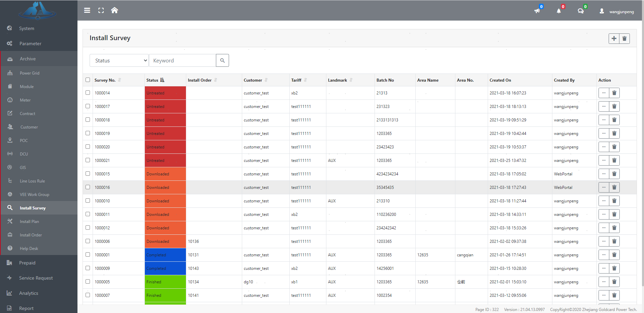This screenshot has width=644, height=313.
Task: Expand the Prepaid sidebar section
Action: (27, 263)
